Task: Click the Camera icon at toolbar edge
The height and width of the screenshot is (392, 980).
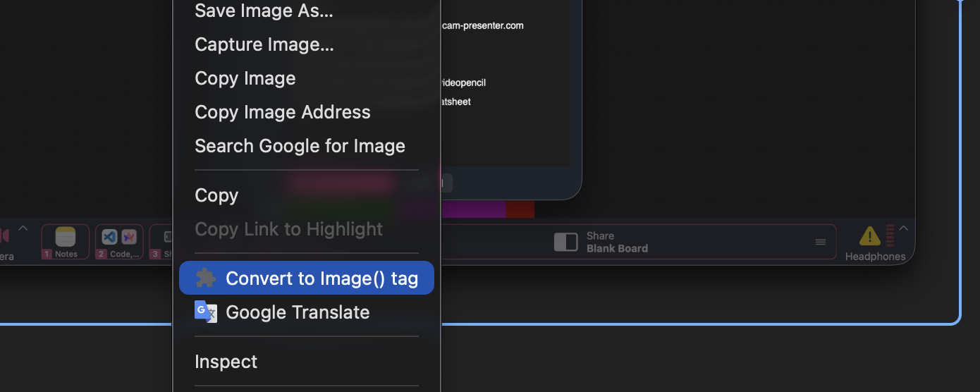Action: coord(4,235)
